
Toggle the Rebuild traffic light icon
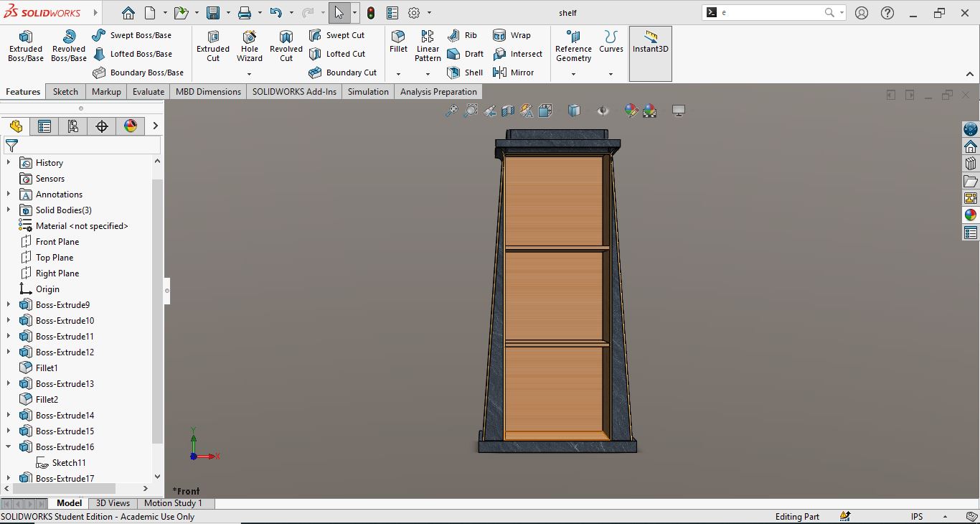(x=371, y=13)
